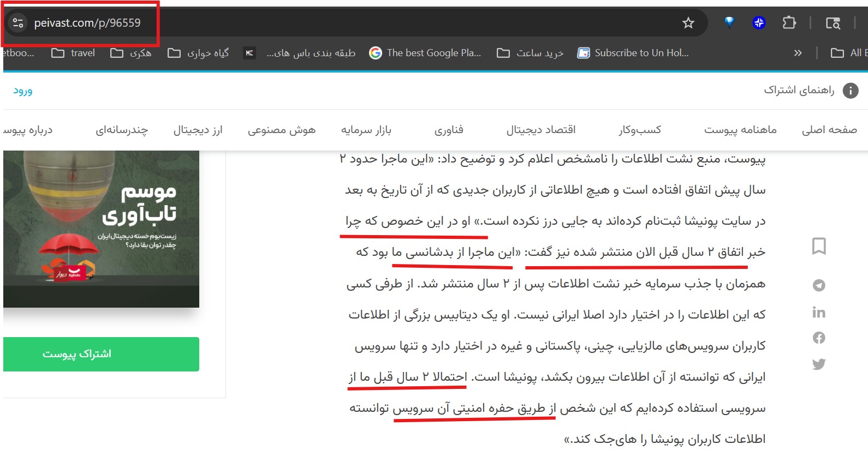868x462 pixels.
Task: Open the کرکی bookmarks folder
Action: coord(131,53)
